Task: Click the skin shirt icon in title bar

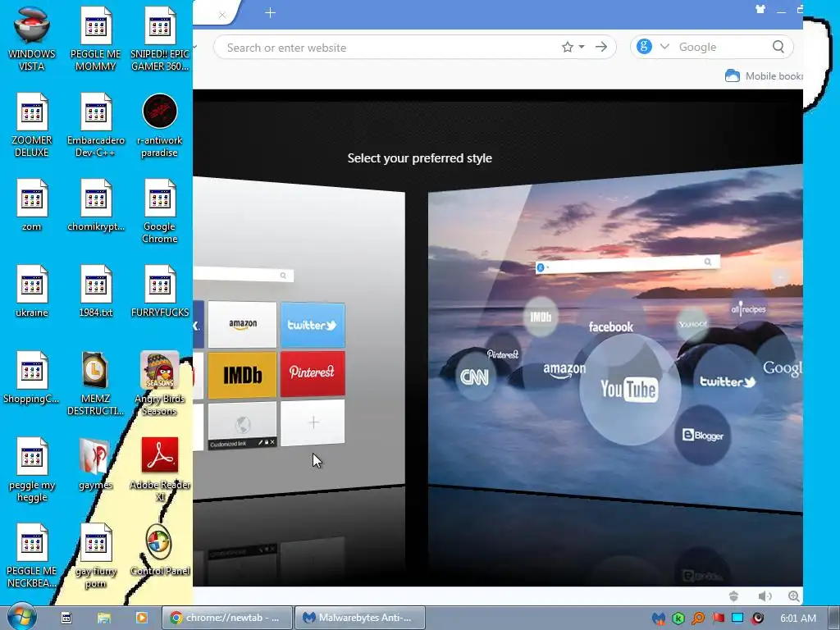Action: [x=760, y=9]
